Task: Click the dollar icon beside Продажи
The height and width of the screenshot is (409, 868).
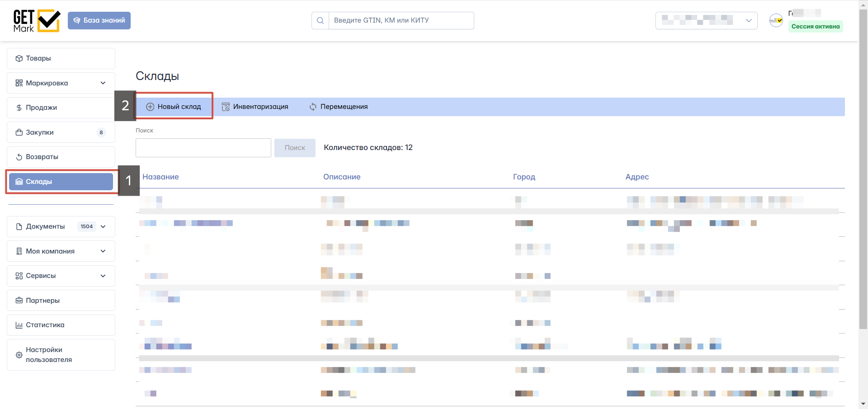Action: tap(19, 108)
